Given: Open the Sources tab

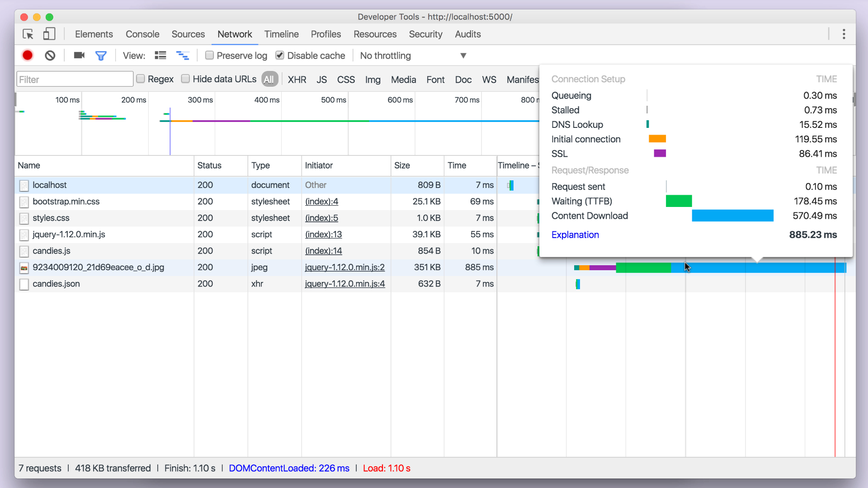Looking at the screenshot, I should click(188, 34).
